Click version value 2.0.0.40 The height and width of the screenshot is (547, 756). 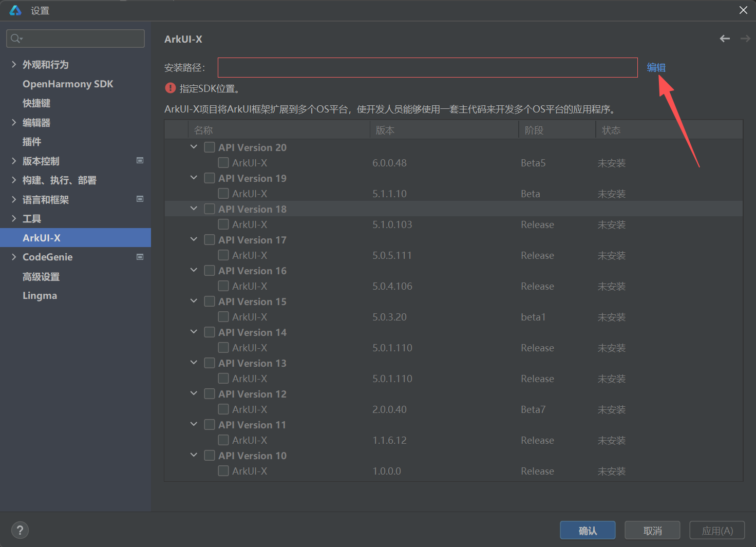389,409
